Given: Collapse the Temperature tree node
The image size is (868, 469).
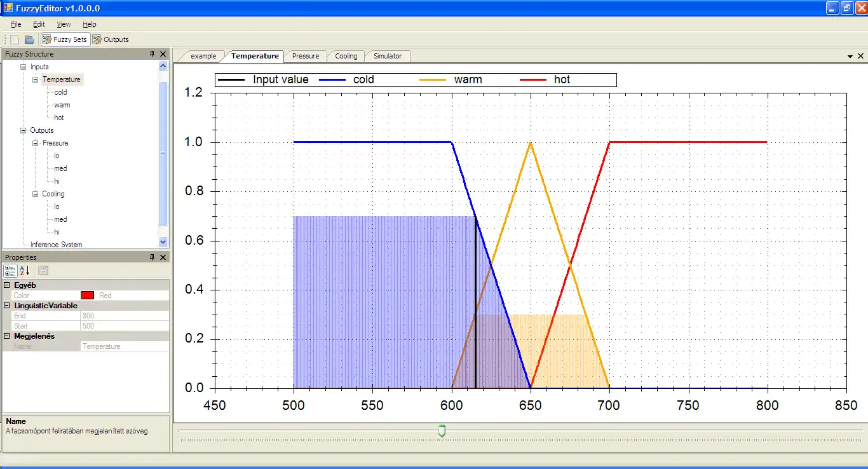Looking at the screenshot, I should [x=36, y=79].
